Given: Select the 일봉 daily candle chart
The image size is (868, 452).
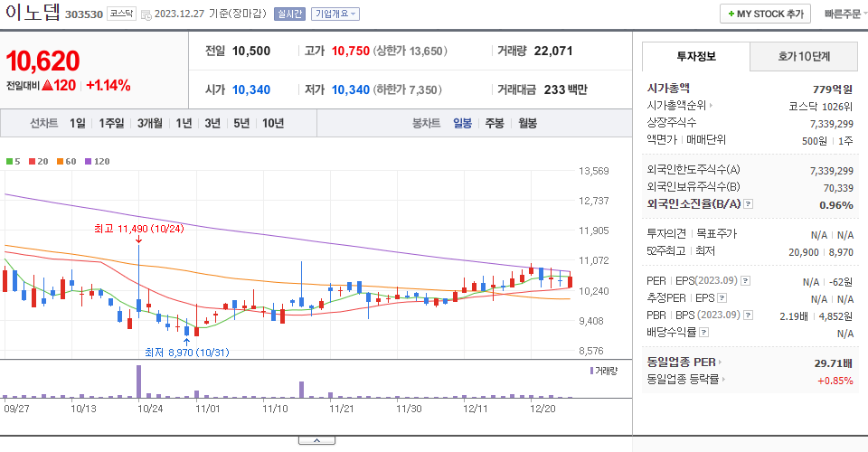Looking at the screenshot, I should pyautogui.click(x=462, y=123).
